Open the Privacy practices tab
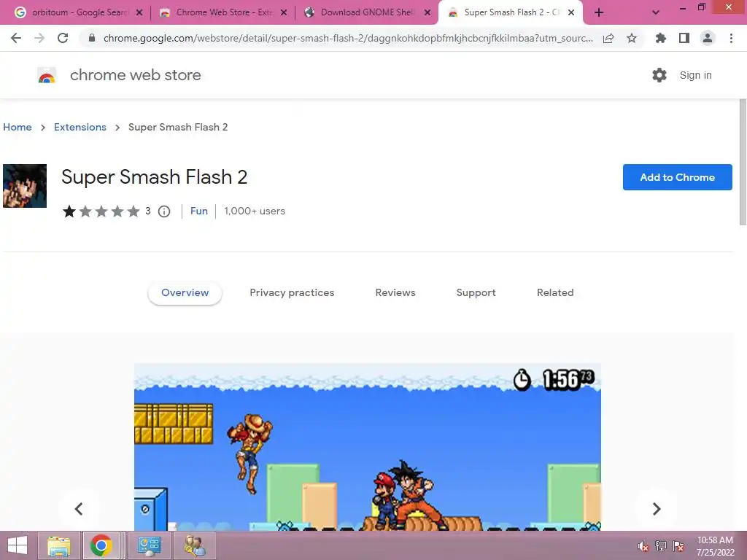747x560 pixels. click(292, 293)
